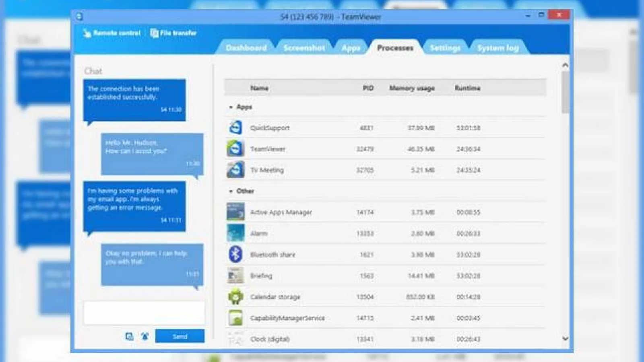Screen dimensions: 644x362
Task: Click 14.41 MB memory value for Briefing
Action: click(421, 276)
